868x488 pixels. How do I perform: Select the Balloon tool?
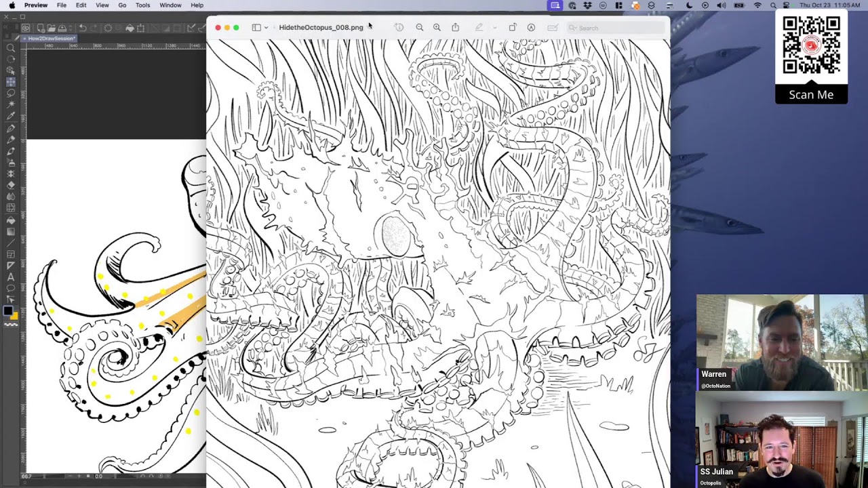point(11,288)
